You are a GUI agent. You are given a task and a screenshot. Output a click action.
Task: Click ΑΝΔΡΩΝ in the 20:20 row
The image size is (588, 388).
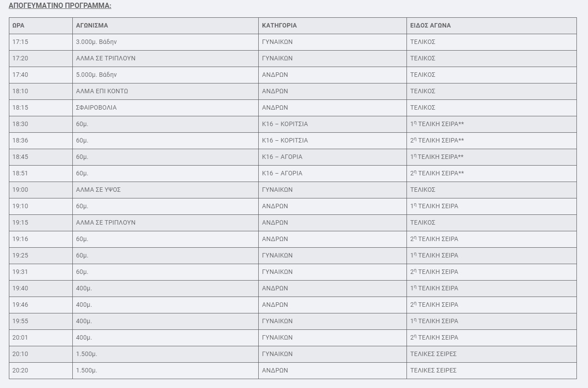pyautogui.click(x=275, y=371)
